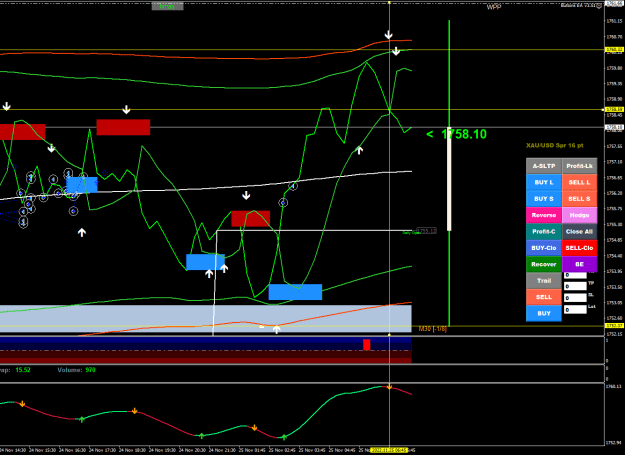This screenshot has height=455, width=625.
Task: Click the green 1758.10 price label
Action: [464, 134]
